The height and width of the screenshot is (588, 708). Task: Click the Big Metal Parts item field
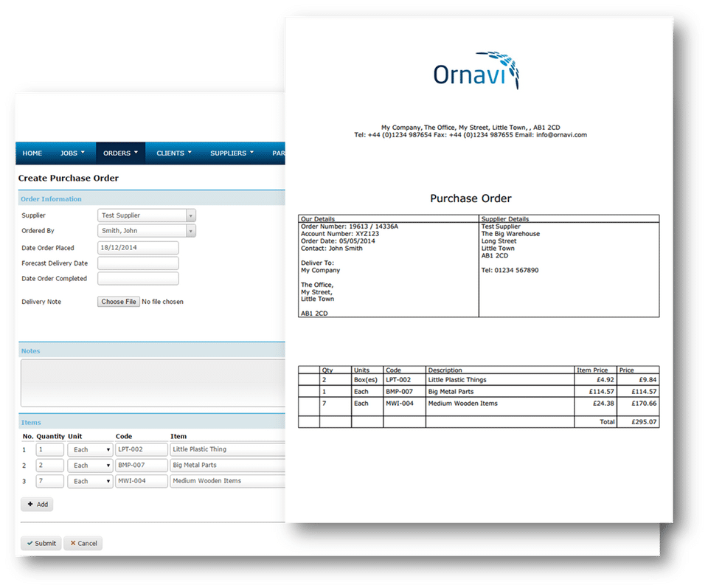pos(228,465)
